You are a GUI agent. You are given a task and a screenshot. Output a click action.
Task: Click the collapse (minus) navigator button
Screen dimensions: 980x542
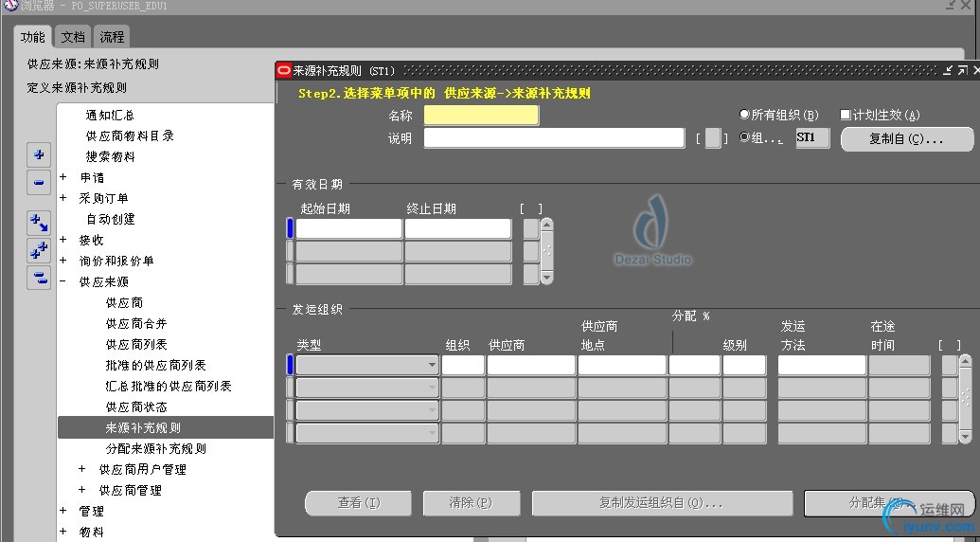[39, 183]
